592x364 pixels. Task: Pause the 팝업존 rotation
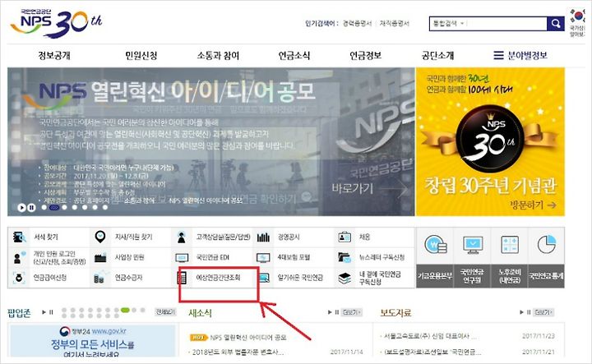[x=51, y=312]
